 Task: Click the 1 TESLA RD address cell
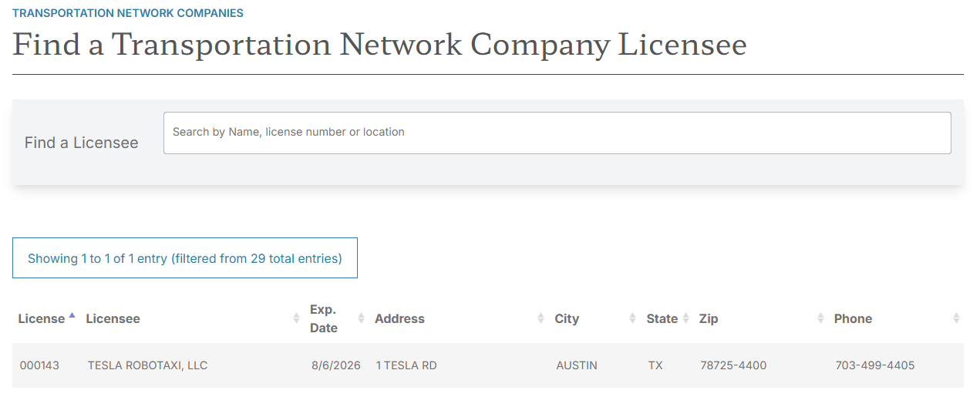point(406,365)
